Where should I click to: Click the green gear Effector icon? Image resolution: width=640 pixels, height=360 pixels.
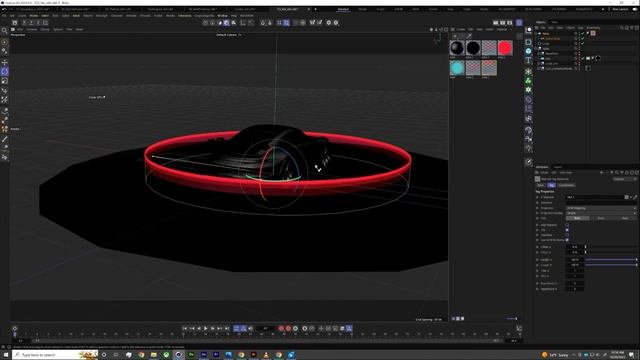[528, 90]
